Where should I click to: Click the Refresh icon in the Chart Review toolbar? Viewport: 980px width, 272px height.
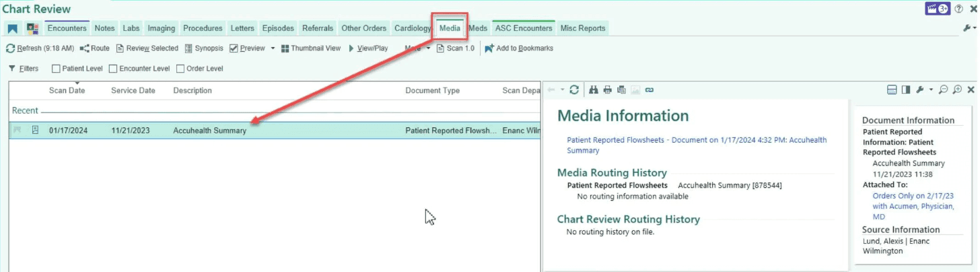pyautogui.click(x=11, y=48)
